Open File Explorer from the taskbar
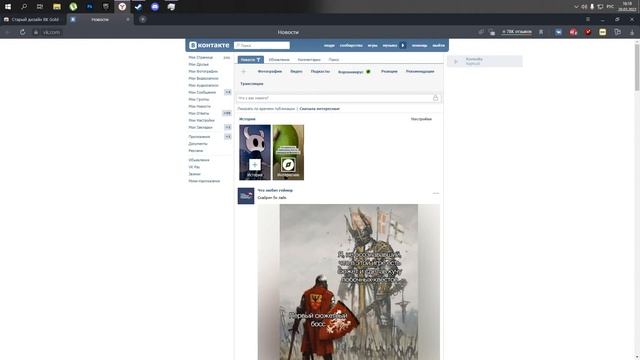The image size is (640, 360). (x=57, y=7)
